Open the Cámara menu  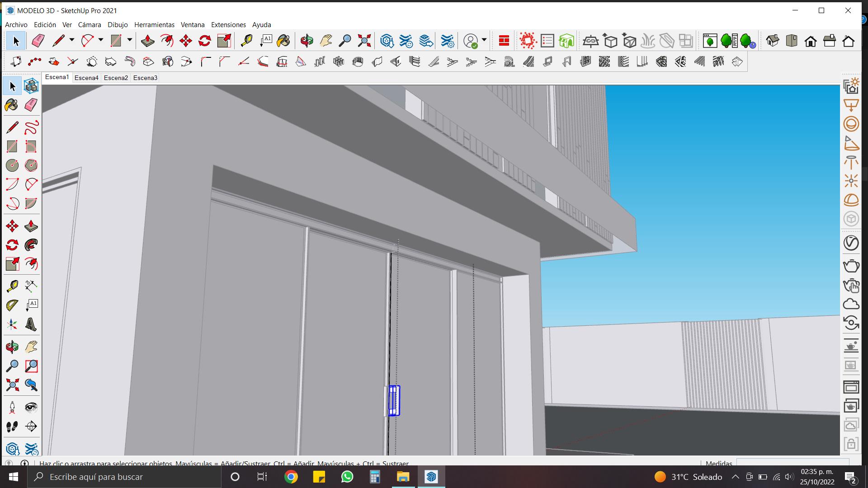(x=90, y=25)
